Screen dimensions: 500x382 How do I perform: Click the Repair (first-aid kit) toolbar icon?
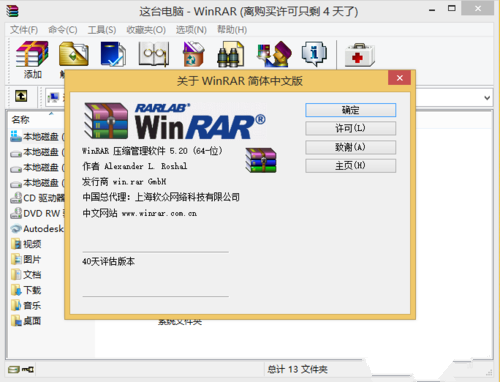(360, 55)
